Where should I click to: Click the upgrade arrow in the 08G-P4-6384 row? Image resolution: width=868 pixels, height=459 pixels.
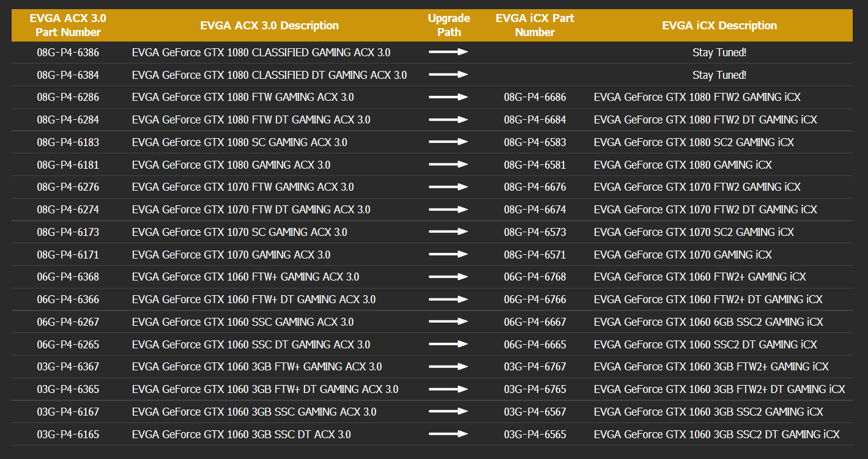(x=448, y=75)
